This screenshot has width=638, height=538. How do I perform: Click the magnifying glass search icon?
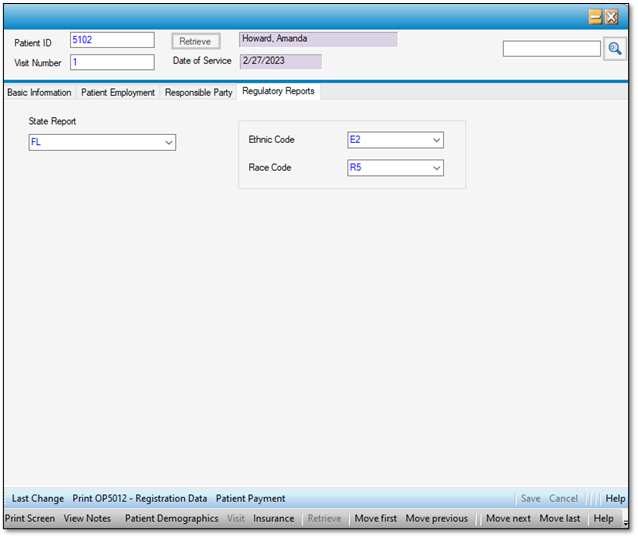point(615,49)
